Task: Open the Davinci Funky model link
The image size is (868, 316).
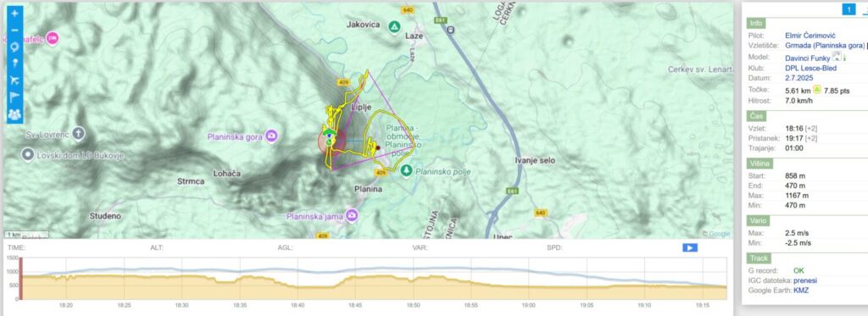Action: click(808, 58)
